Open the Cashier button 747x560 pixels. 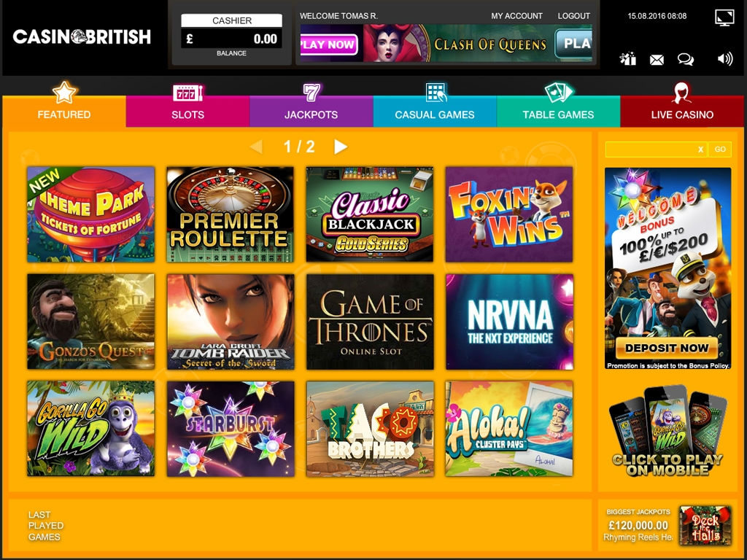point(231,20)
